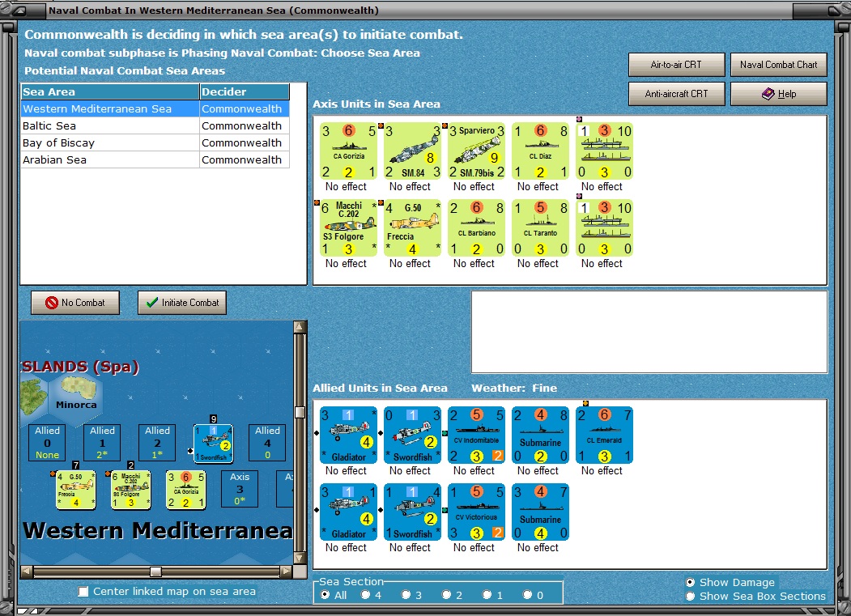This screenshot has width=851, height=616.
Task: Click the Axis 3 sea box section
Action: (240, 489)
